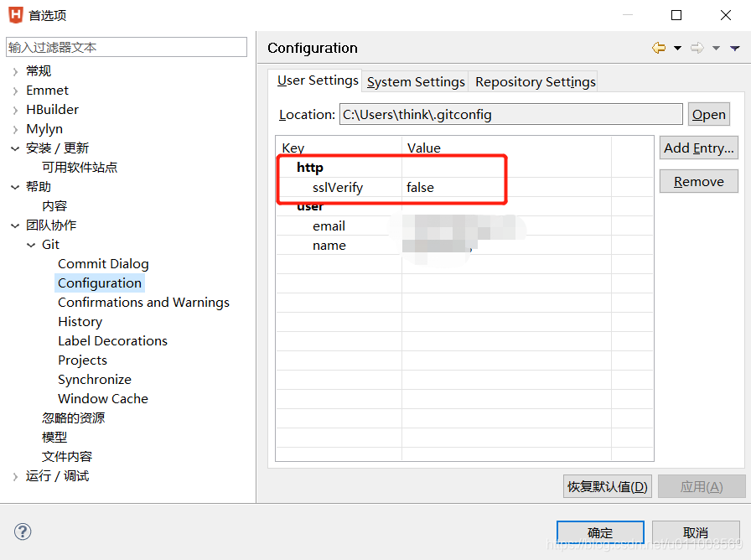The width and height of the screenshot is (751, 560).
Task: Click the Remove button
Action: pos(698,180)
